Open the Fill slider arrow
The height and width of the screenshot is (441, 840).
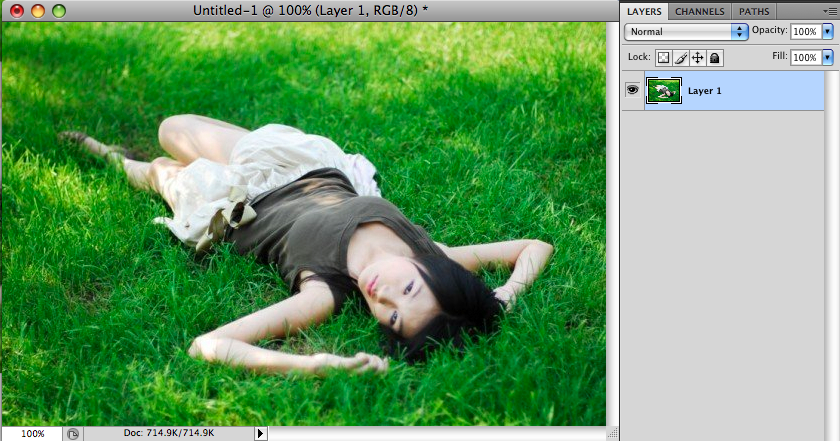(x=828, y=57)
